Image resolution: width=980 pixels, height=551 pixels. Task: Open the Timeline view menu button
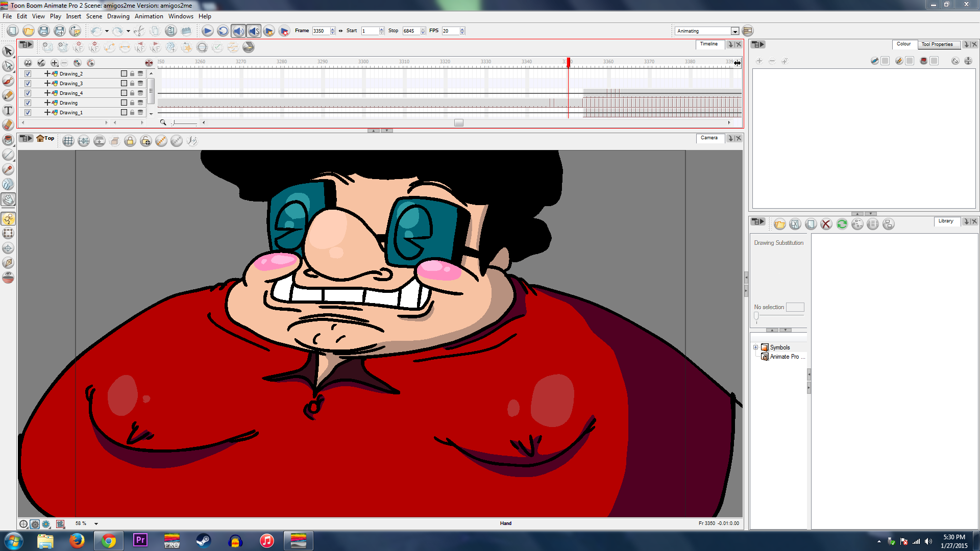click(x=26, y=45)
